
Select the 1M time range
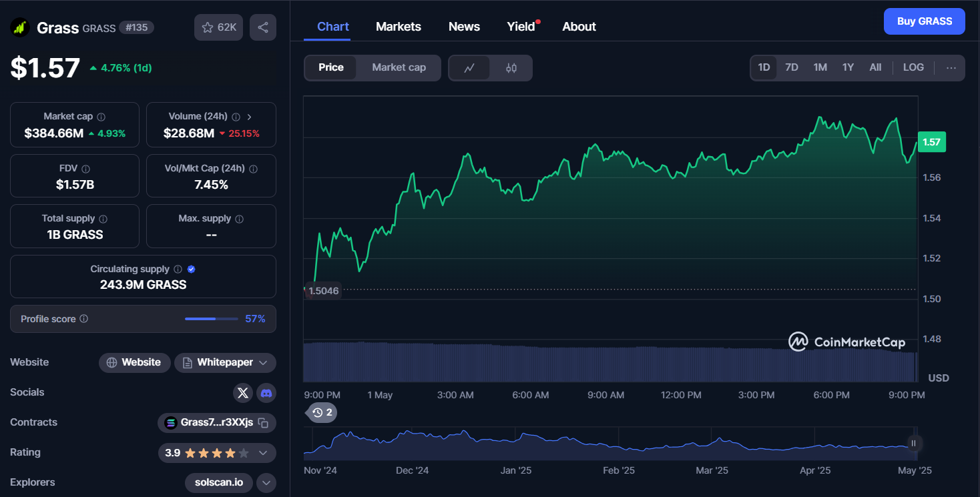(820, 67)
